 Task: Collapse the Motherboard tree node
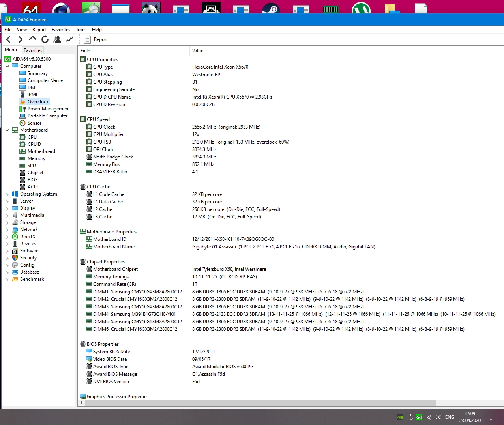pos(7,130)
